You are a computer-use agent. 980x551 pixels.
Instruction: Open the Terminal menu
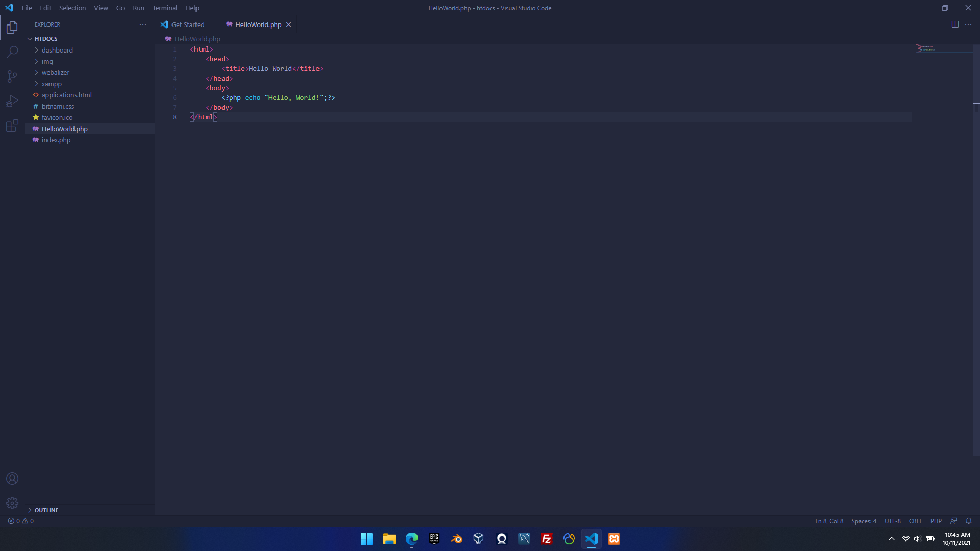(x=164, y=8)
